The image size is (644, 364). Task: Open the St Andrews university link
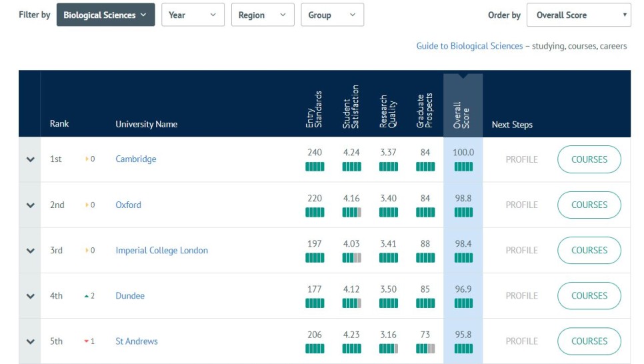coord(137,341)
